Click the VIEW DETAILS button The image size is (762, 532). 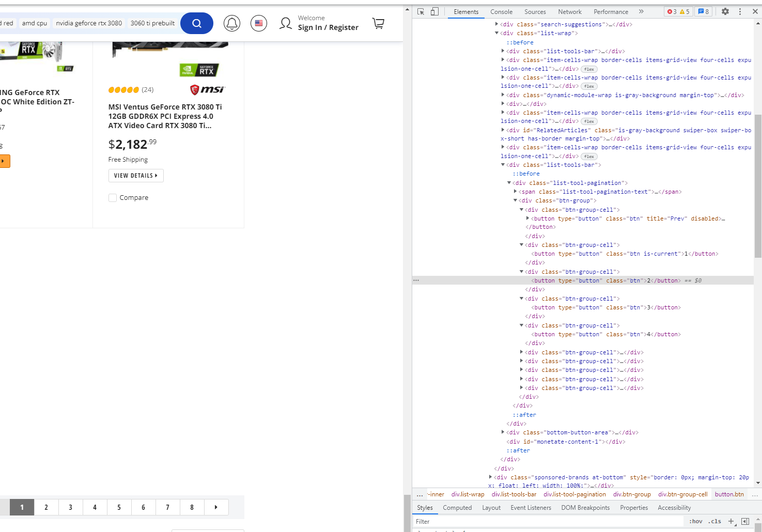(136, 176)
